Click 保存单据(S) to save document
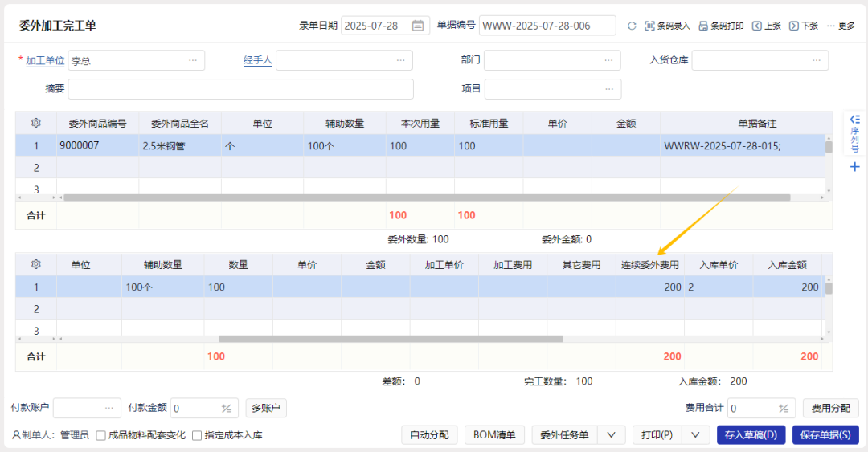The width and height of the screenshot is (868, 452). click(x=825, y=435)
